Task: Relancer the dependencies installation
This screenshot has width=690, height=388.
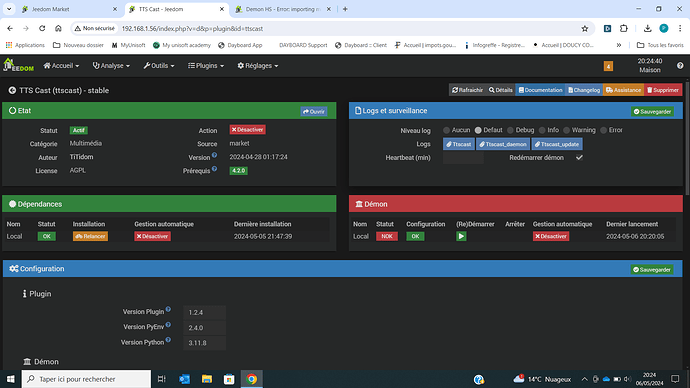Action: (90, 236)
